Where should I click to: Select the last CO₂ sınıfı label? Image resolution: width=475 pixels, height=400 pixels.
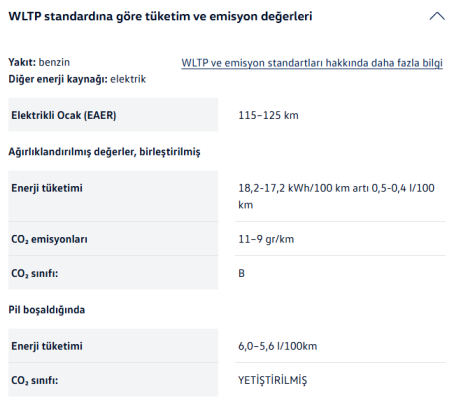pos(35,380)
